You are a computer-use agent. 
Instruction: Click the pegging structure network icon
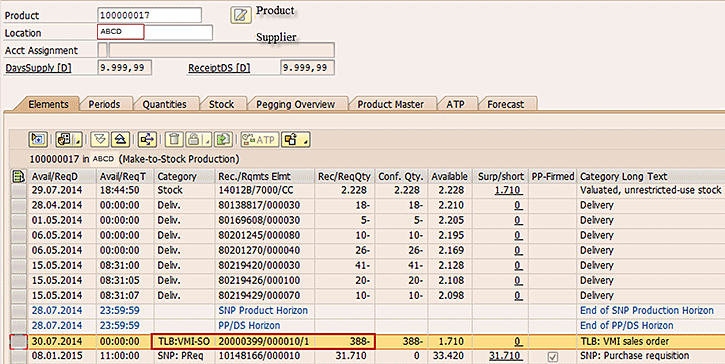click(x=147, y=139)
